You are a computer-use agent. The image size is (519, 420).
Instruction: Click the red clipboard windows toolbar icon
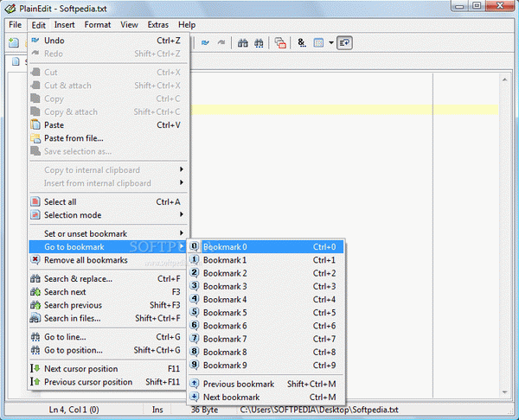(280, 42)
